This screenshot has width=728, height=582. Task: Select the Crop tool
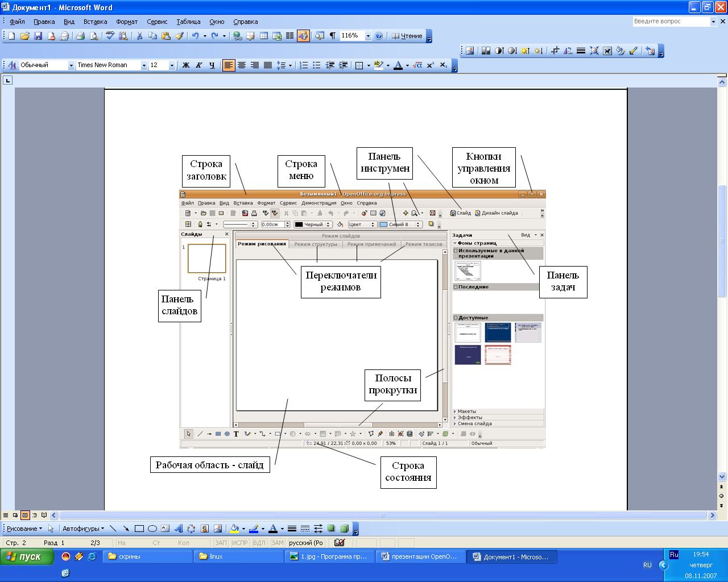[x=555, y=51]
